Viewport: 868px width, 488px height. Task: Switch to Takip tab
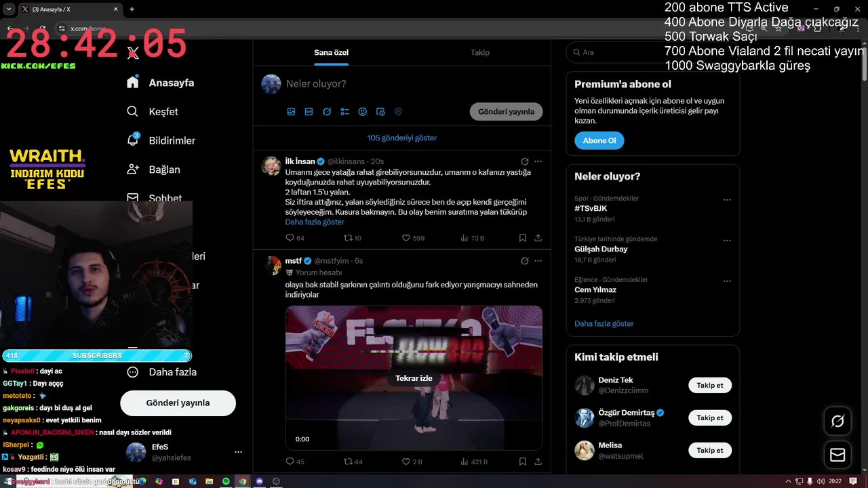pos(480,52)
